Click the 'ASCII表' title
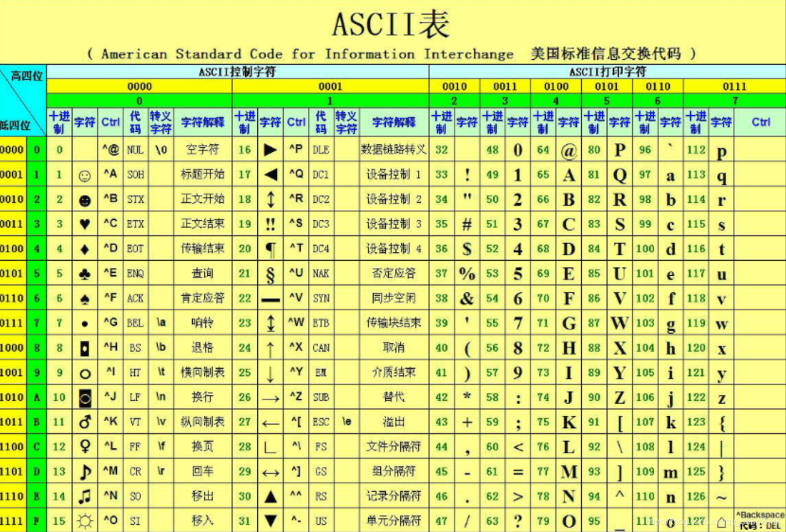The image size is (786, 532). point(391,24)
